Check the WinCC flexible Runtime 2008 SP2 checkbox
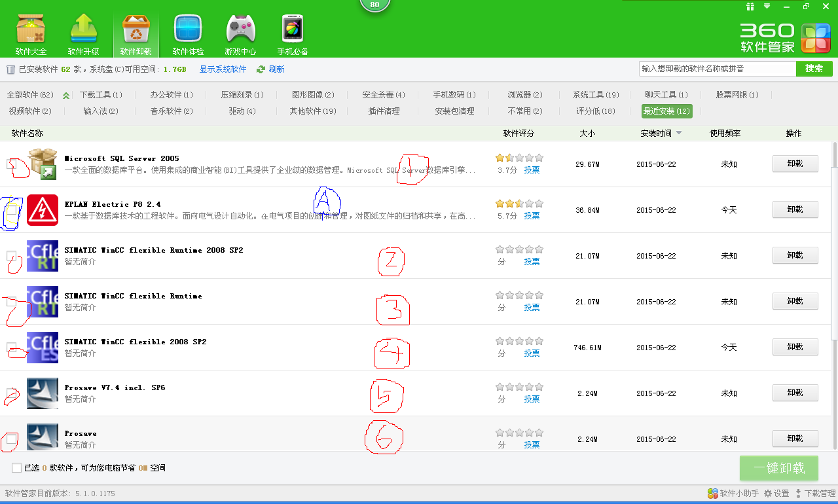Screen dimensions: 838x504 coord(12,256)
